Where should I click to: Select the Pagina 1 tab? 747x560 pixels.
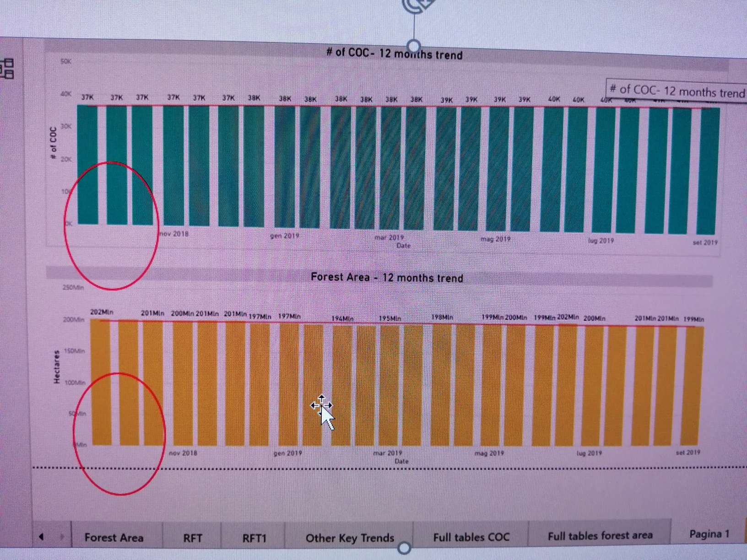coord(709,533)
